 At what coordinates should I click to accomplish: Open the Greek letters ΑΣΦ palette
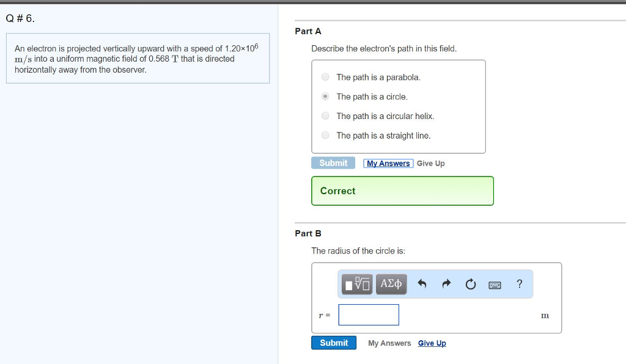(391, 283)
